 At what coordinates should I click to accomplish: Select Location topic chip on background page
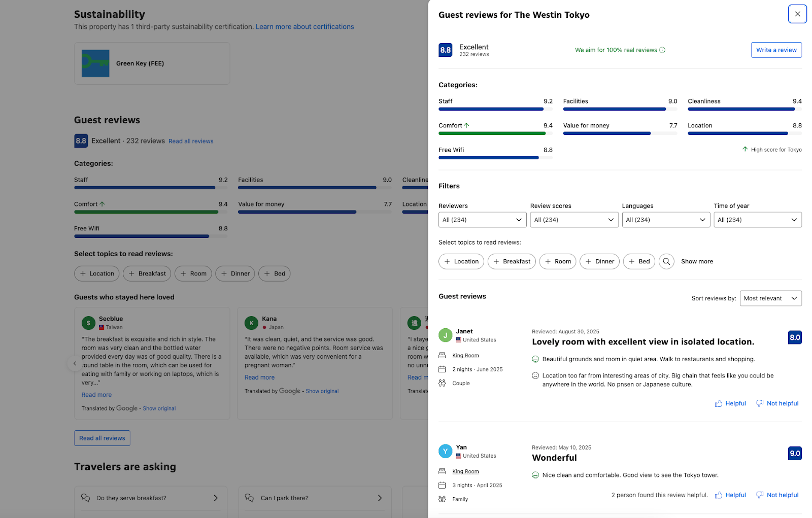[x=96, y=273]
